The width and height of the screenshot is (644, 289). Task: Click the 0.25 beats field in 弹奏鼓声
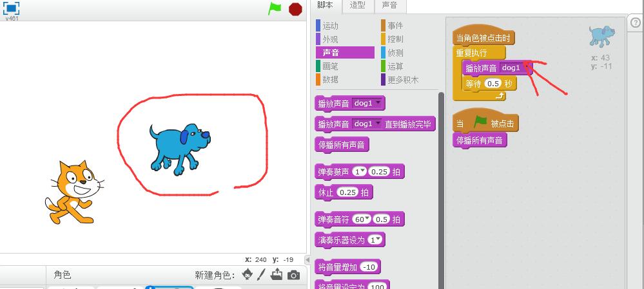[x=380, y=172]
